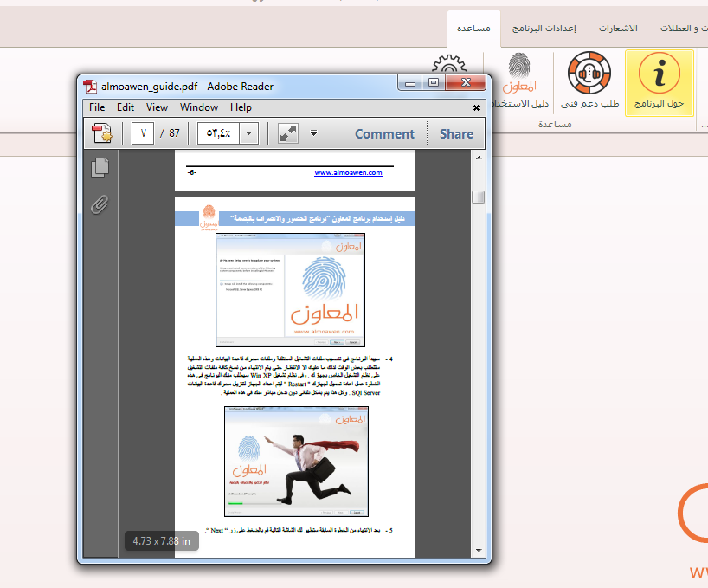
Task: Click the zoom percentage input field
Action: coord(218,133)
